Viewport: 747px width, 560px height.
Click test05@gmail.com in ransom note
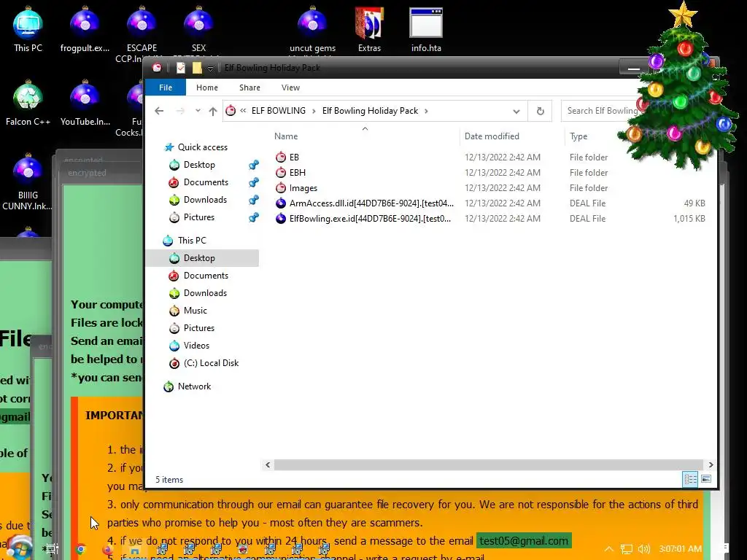click(524, 541)
